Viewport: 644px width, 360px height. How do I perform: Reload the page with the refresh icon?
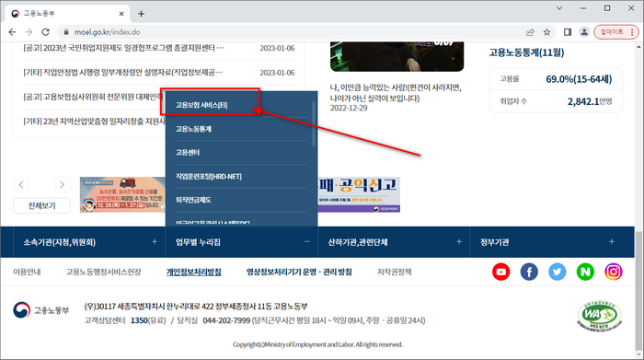46,32
